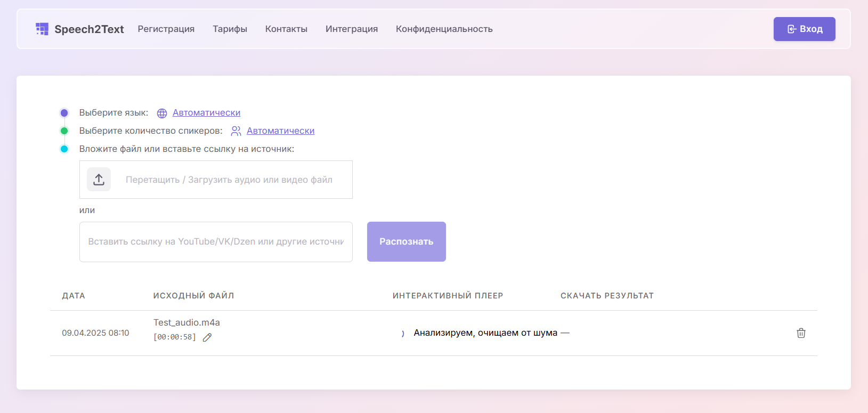Click the drag-and-drop file upload area

pyautogui.click(x=216, y=180)
